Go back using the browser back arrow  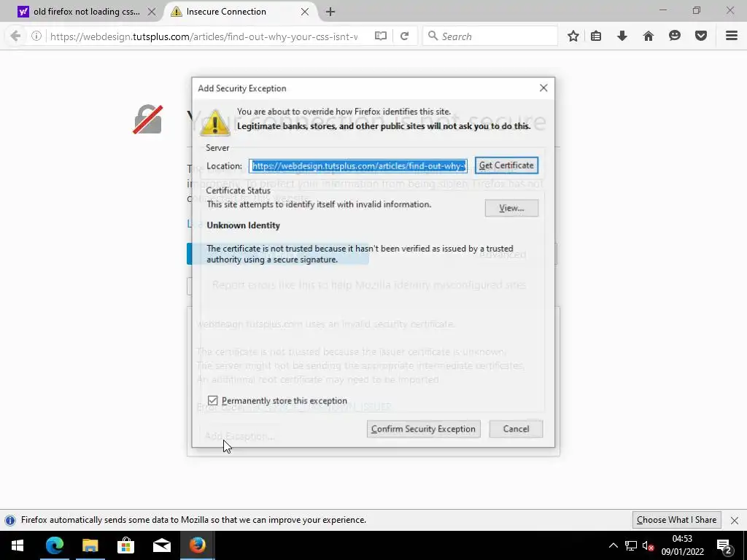[15, 36]
